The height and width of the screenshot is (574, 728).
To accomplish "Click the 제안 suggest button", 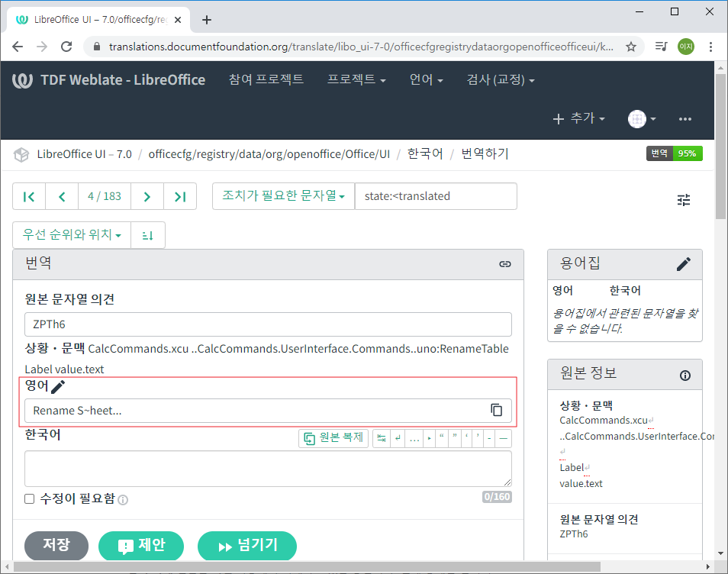I will tap(141, 545).
